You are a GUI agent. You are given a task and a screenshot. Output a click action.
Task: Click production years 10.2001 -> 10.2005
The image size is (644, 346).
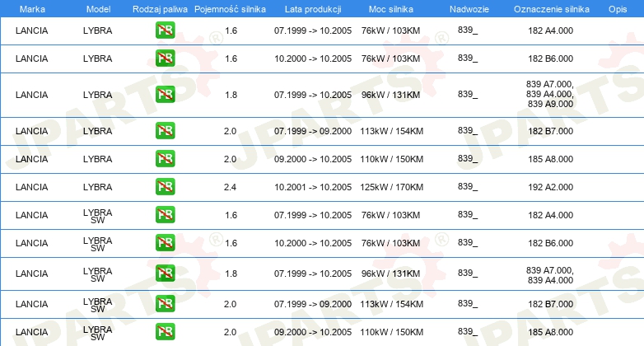tap(313, 187)
